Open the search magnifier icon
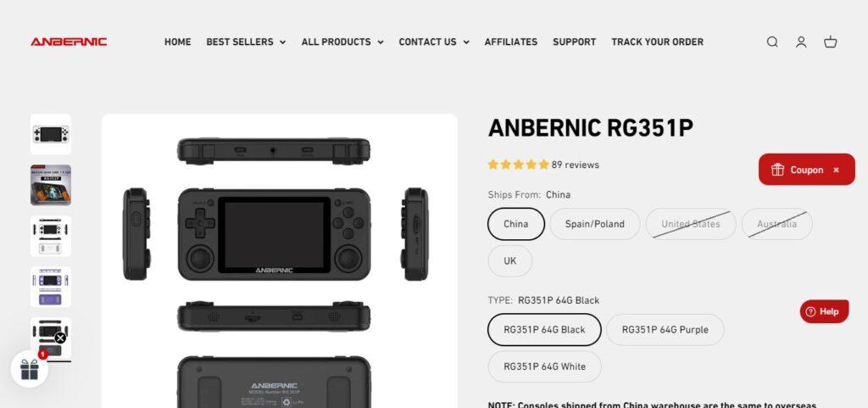The image size is (868, 408). pos(771,42)
